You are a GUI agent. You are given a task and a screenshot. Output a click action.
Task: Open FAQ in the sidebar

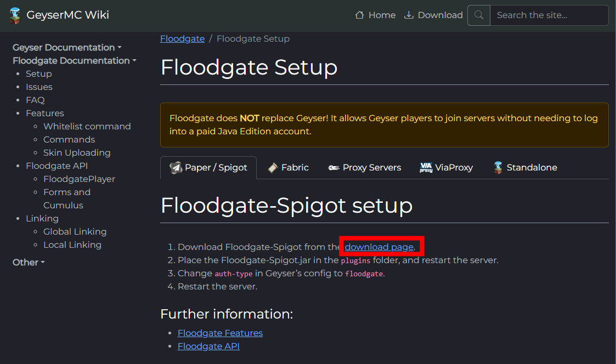tap(35, 100)
